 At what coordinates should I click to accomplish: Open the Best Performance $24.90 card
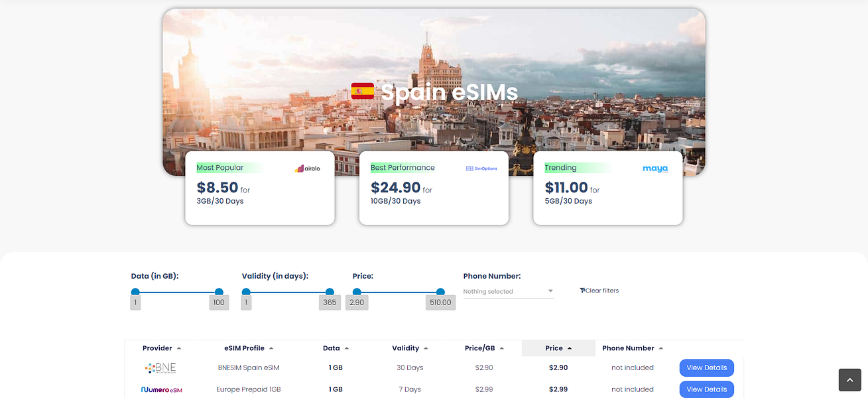[434, 188]
